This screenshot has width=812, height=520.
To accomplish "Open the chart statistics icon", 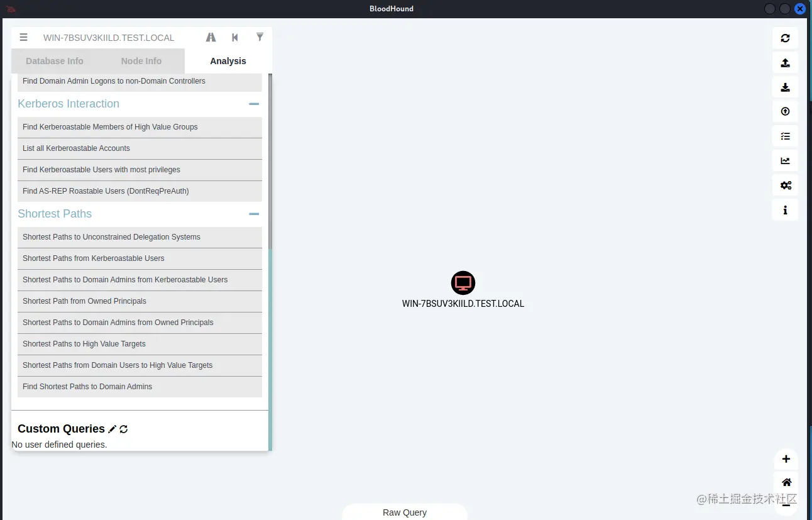I will pyautogui.click(x=785, y=160).
